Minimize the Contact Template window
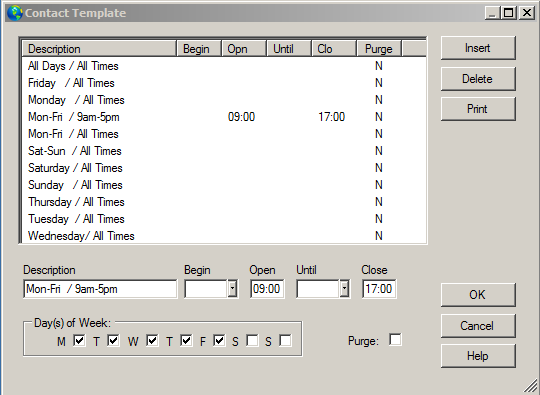 (493, 13)
